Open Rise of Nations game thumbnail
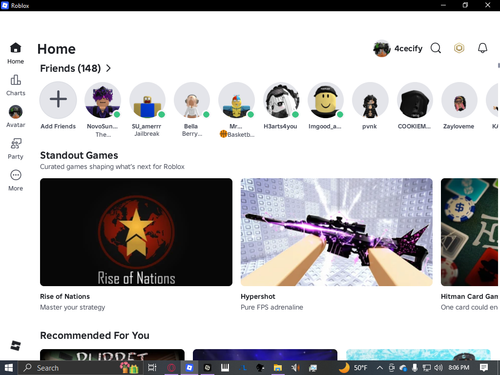The height and width of the screenshot is (375, 500). (x=136, y=232)
